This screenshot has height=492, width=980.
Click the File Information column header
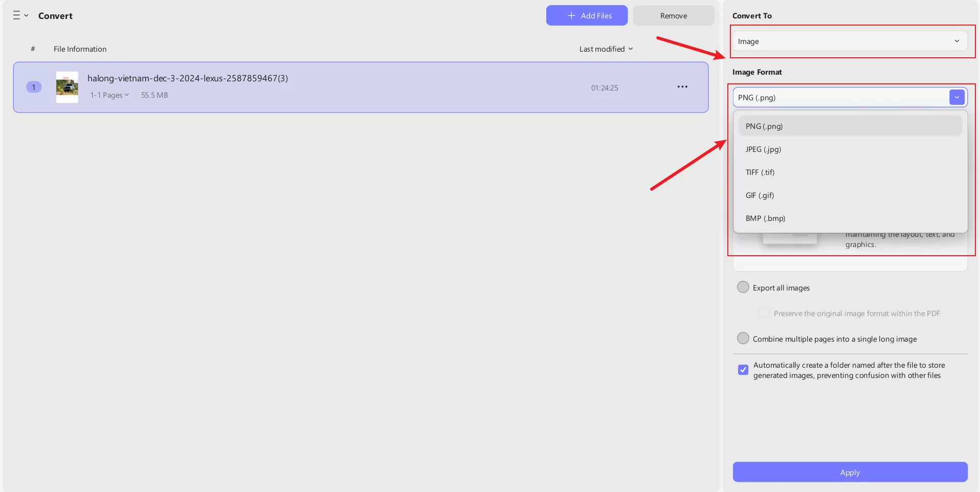80,49
